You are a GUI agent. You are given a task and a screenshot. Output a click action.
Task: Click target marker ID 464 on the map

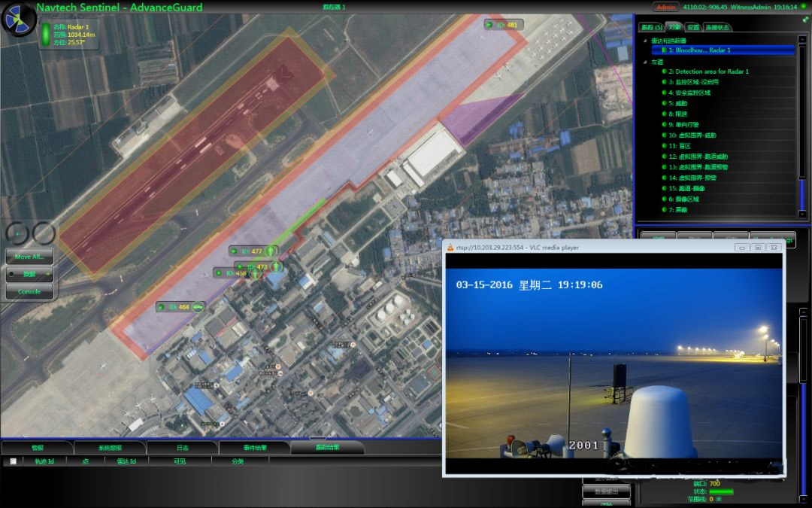180,307
